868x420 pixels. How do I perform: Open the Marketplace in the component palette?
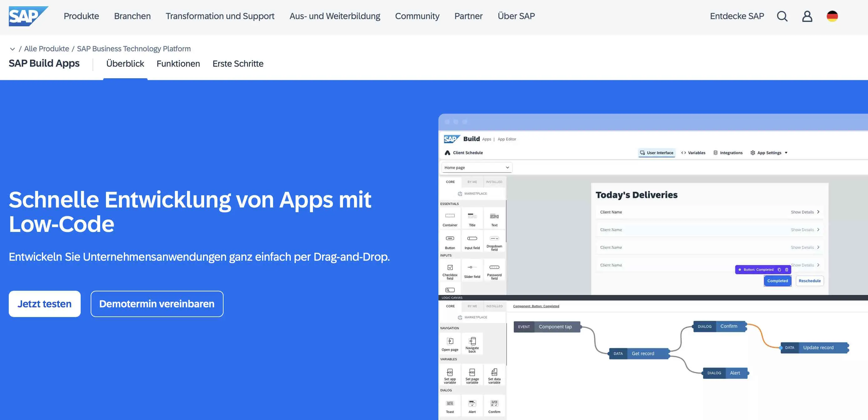pyautogui.click(x=473, y=194)
